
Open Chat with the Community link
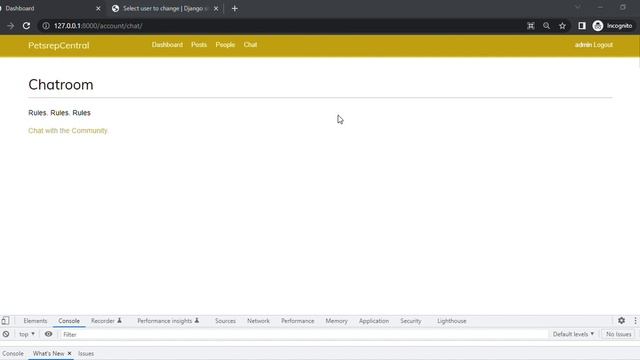(x=68, y=131)
